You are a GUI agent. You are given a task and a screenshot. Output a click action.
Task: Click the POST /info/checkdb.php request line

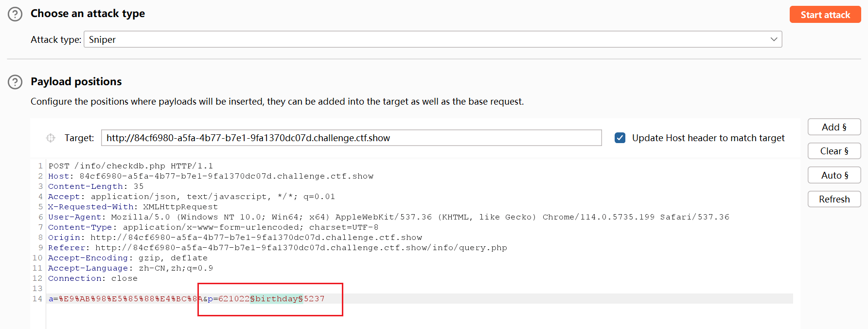[x=130, y=166]
